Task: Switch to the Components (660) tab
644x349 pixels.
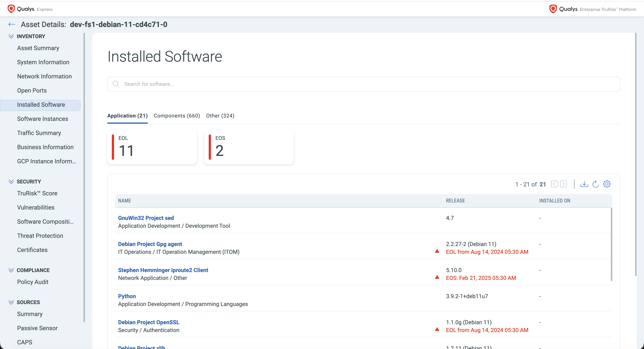Action: point(177,116)
